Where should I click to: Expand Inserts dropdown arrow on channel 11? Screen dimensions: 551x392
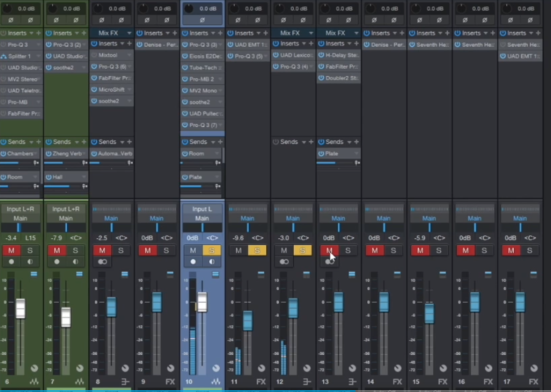click(258, 33)
